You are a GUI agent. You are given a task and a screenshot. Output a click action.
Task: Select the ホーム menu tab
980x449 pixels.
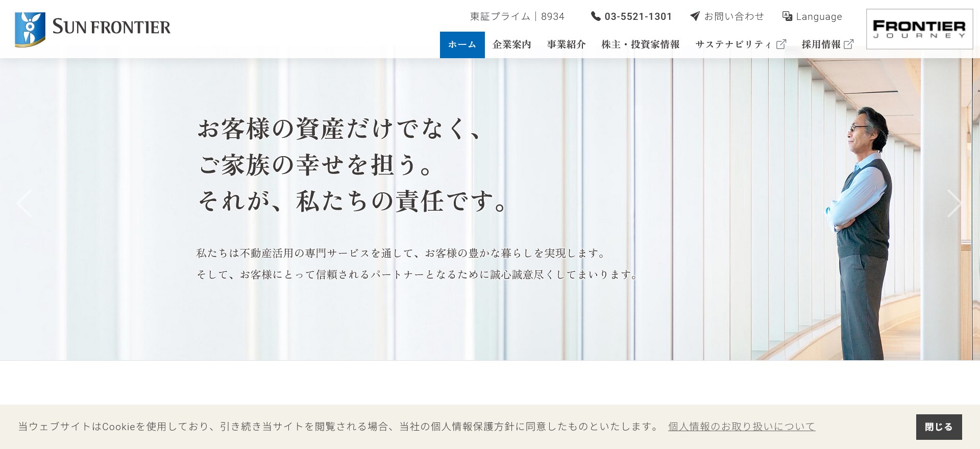[x=462, y=45]
